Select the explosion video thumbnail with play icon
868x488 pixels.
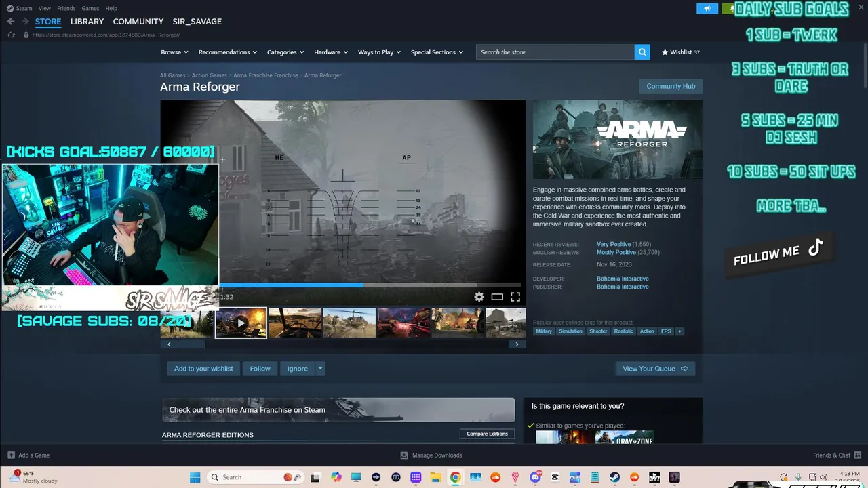click(x=241, y=323)
